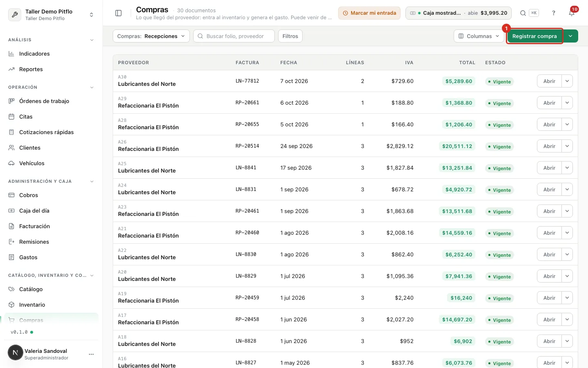The image size is (588, 368).
Task: Open notifications bell with 10 badge
Action: click(x=572, y=13)
